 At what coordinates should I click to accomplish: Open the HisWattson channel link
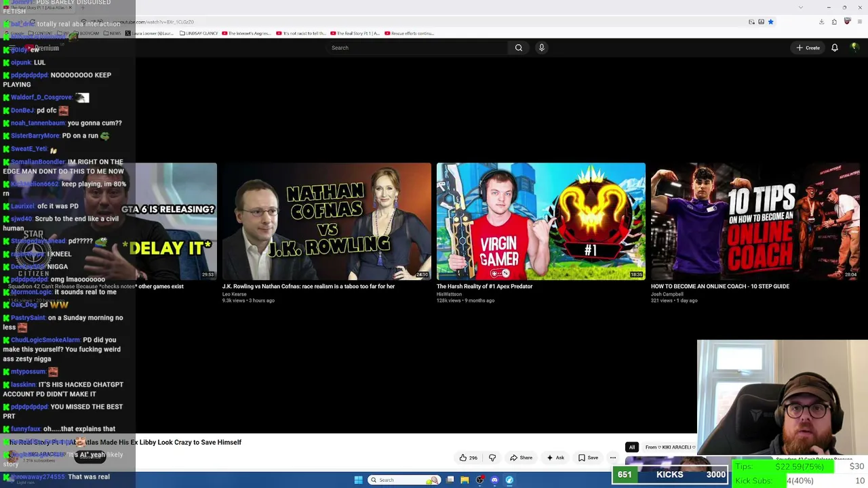(449, 294)
